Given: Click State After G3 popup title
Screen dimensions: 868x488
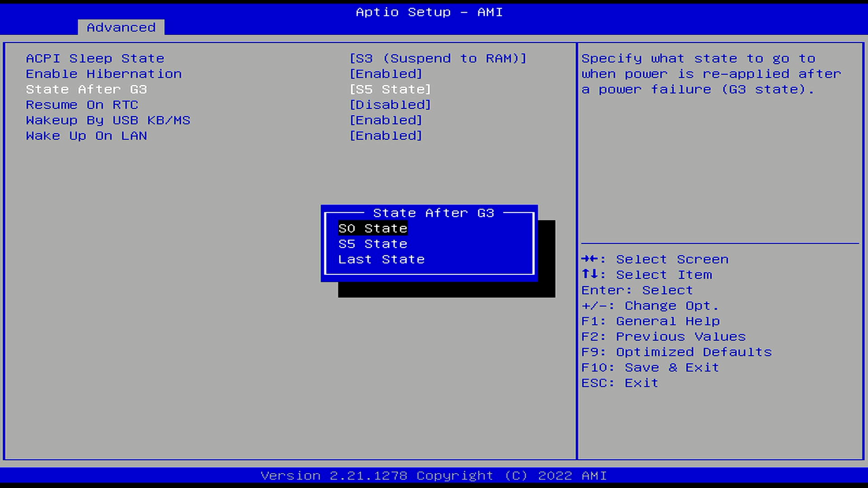Looking at the screenshot, I should coord(433,213).
